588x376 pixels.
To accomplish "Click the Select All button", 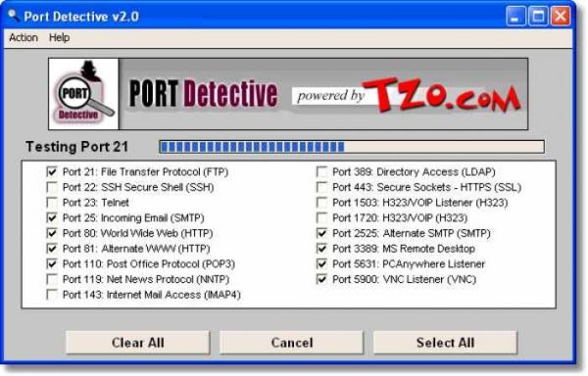I will [x=445, y=342].
